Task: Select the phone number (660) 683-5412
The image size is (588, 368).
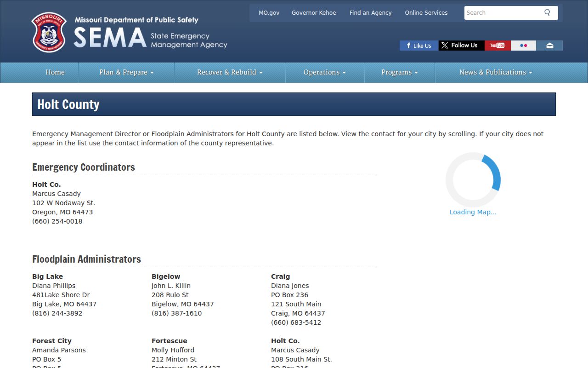Action: (x=296, y=322)
